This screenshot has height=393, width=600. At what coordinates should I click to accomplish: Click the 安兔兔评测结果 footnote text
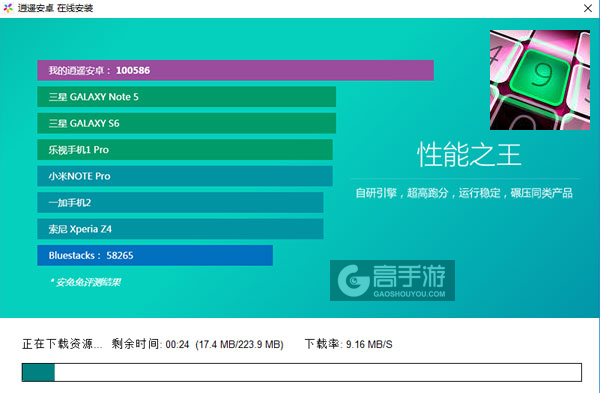click(86, 282)
